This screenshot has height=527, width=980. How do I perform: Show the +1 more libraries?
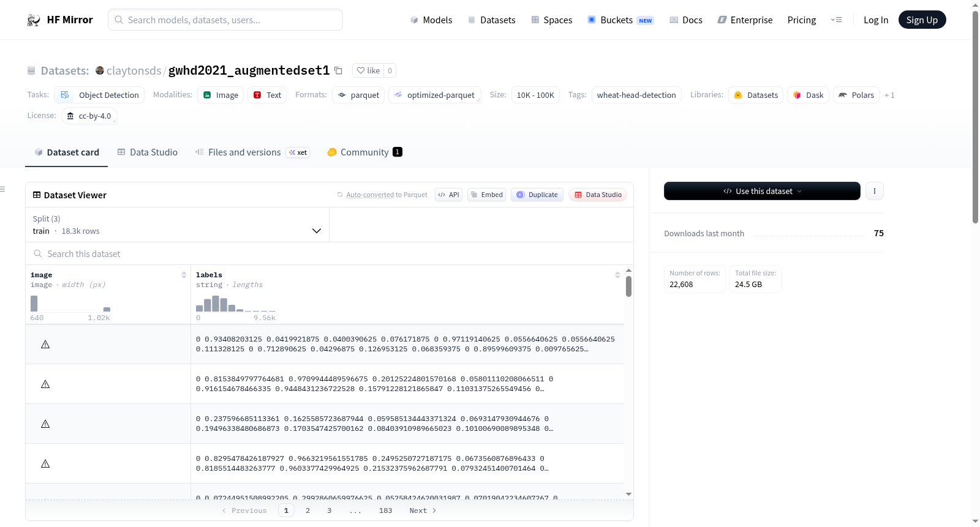pyautogui.click(x=889, y=95)
